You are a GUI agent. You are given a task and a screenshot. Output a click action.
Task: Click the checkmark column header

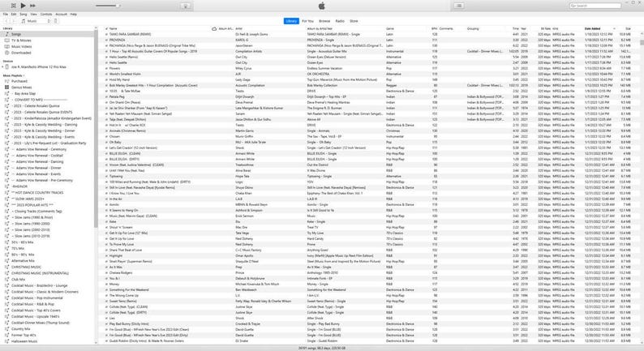(106, 28)
